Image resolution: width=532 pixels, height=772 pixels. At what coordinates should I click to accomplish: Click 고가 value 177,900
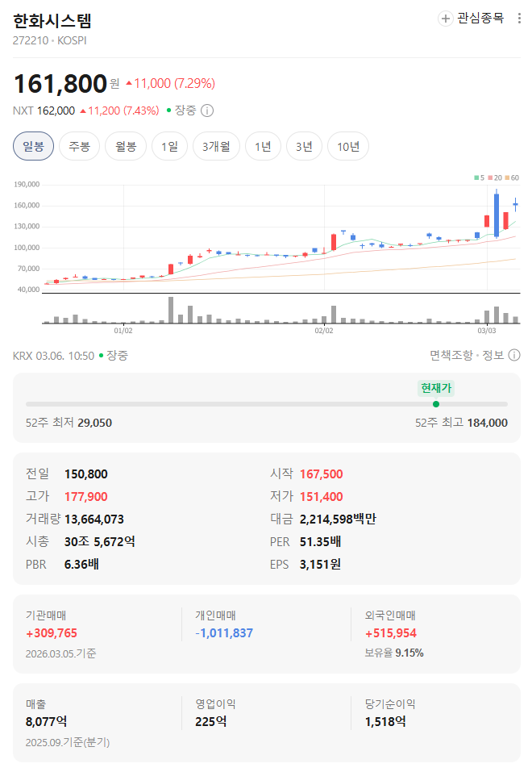tap(86, 497)
